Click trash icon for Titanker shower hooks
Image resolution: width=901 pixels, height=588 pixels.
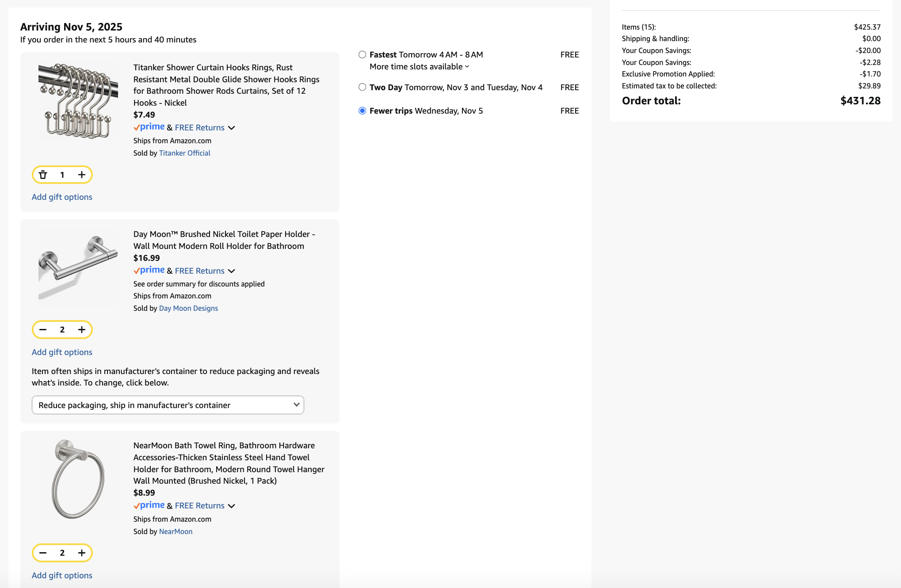tap(43, 175)
